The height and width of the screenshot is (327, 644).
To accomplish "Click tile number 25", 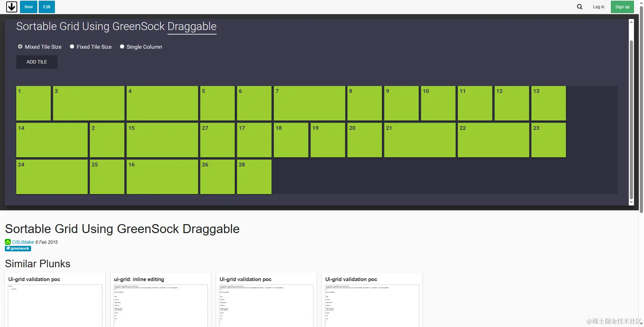I will click(x=107, y=177).
